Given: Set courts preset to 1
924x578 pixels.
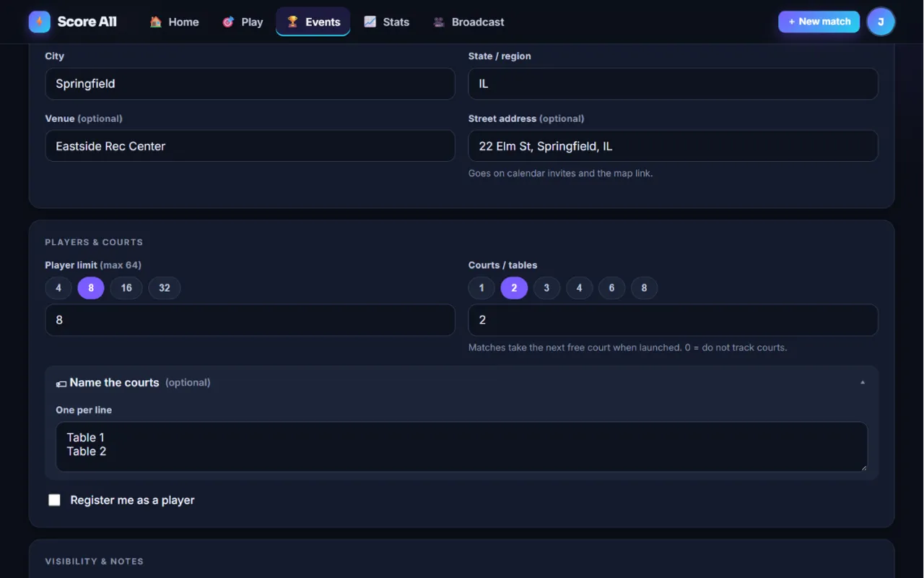Looking at the screenshot, I should (481, 288).
